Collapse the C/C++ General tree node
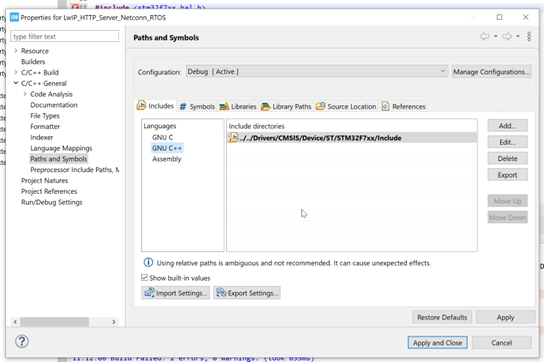 16,83
